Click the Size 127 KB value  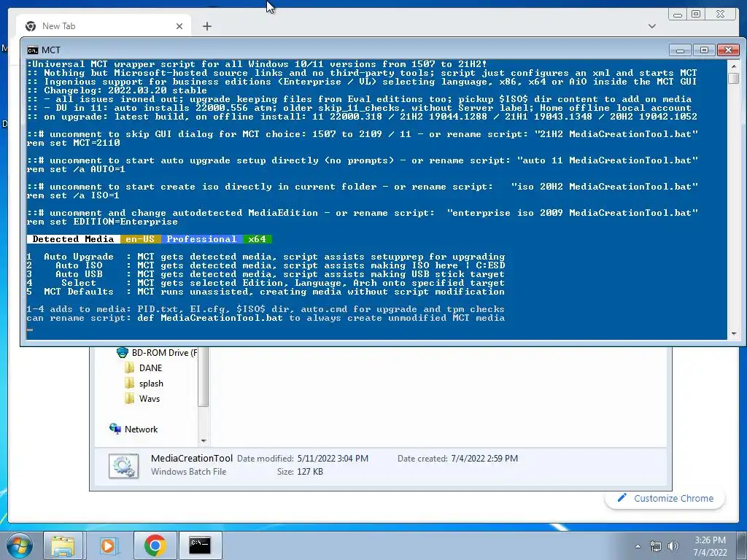tap(309, 472)
